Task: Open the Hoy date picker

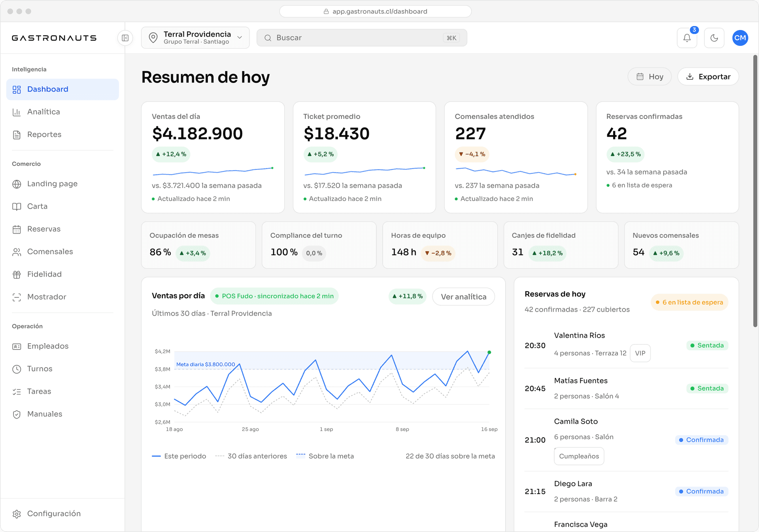Action: [649, 77]
